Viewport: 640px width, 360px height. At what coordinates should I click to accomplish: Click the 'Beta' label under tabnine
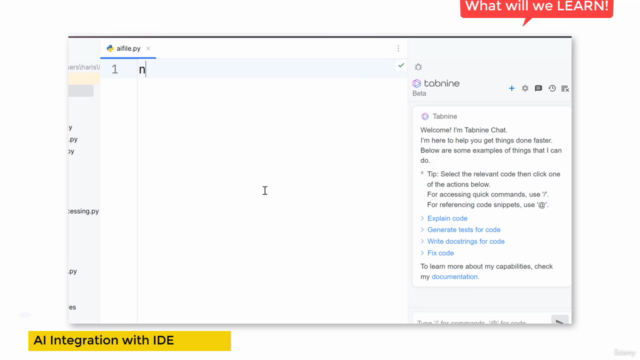click(419, 93)
